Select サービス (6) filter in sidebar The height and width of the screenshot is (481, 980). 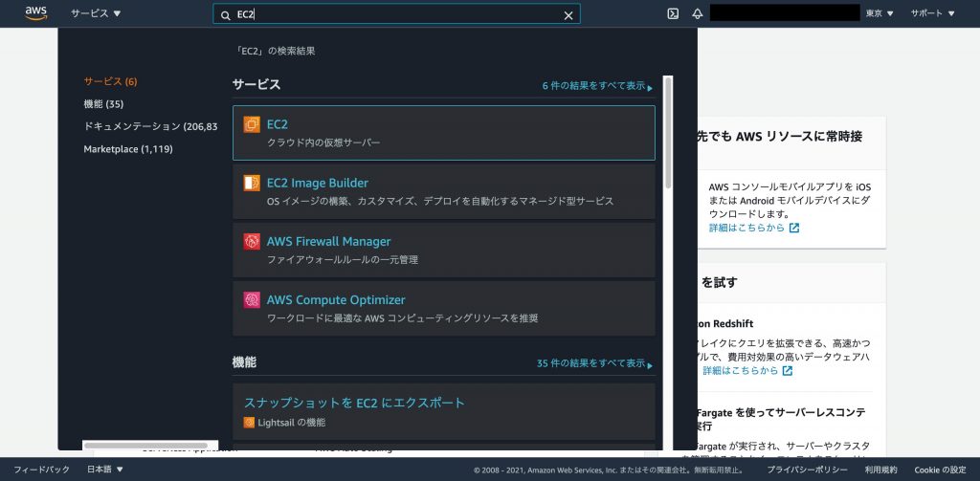tap(111, 81)
